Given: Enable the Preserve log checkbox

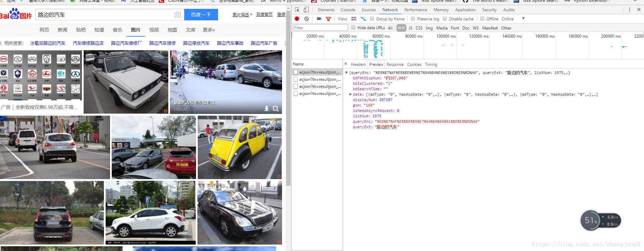Looking at the screenshot, I should coord(413,19).
